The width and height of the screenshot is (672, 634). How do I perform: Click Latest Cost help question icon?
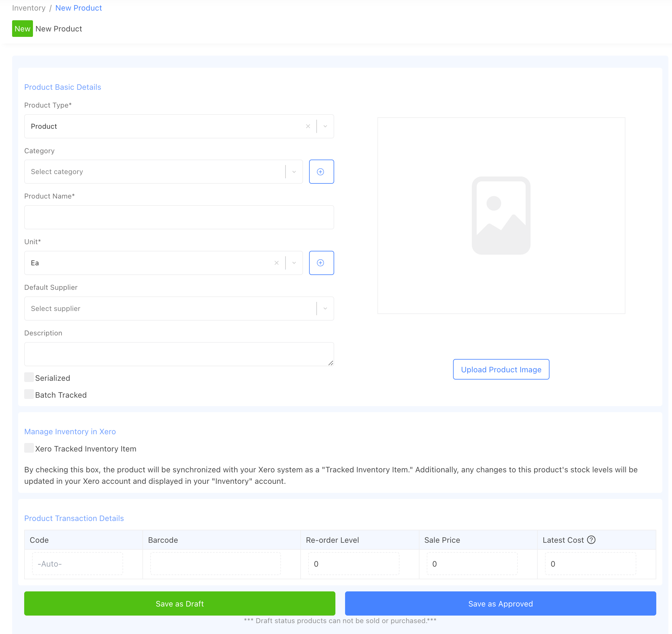[x=591, y=540]
